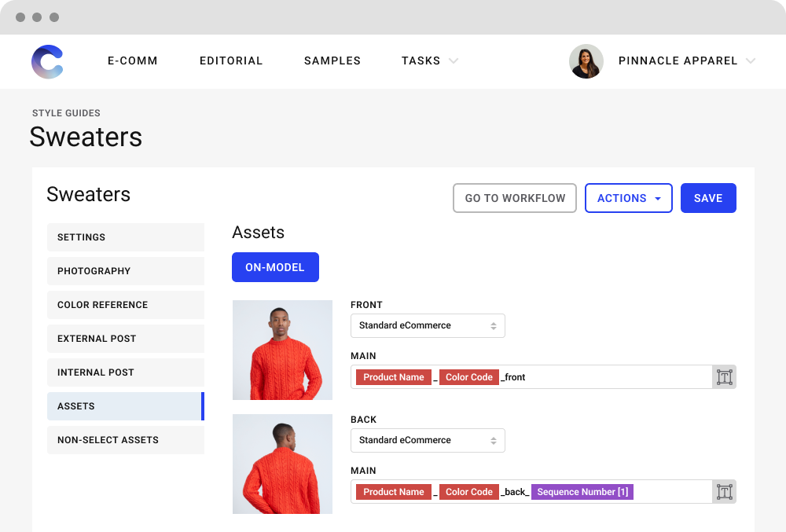The width and height of the screenshot is (786, 532).
Task: Select Non-Select Assets in sidebar
Action: click(126, 440)
